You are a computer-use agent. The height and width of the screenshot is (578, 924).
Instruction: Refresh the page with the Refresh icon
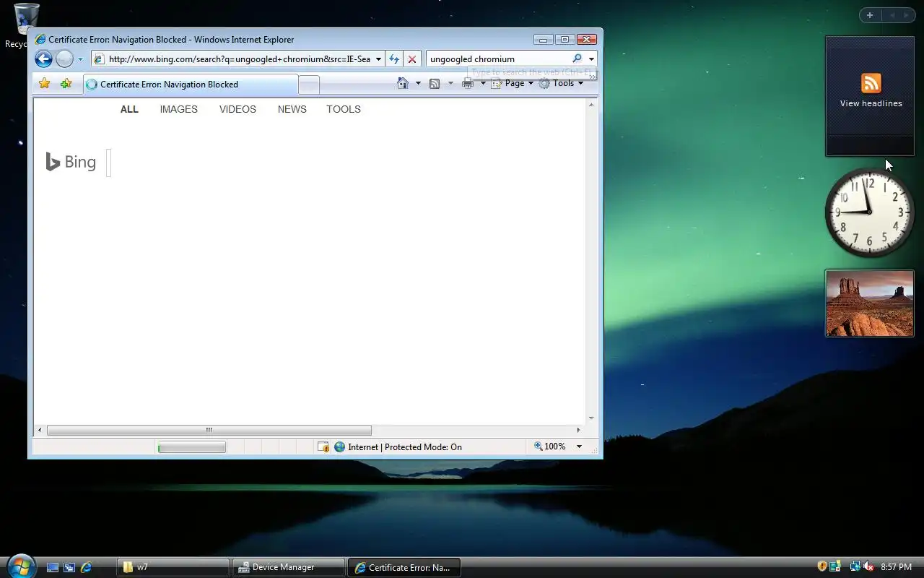[394, 59]
